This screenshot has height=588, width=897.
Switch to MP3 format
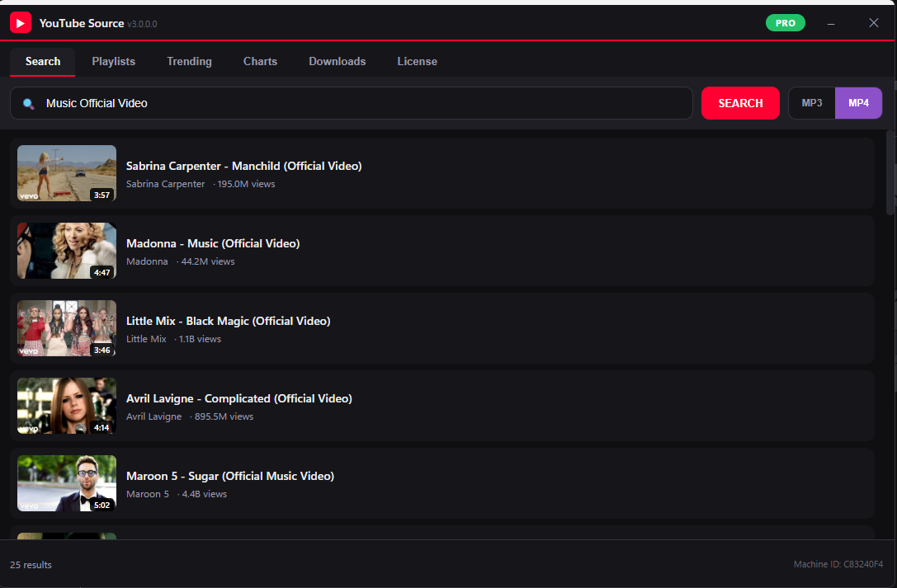click(x=811, y=103)
